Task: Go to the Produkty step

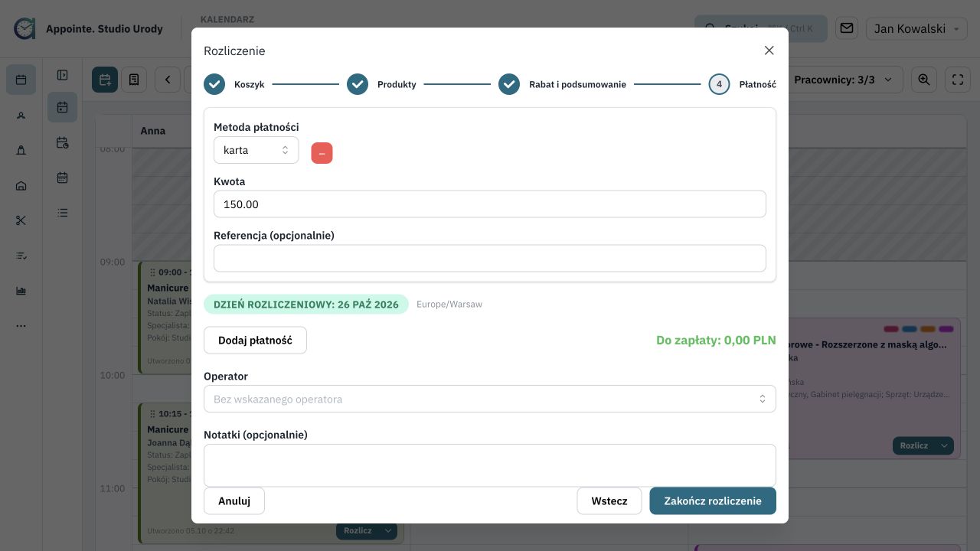Action: [x=381, y=84]
